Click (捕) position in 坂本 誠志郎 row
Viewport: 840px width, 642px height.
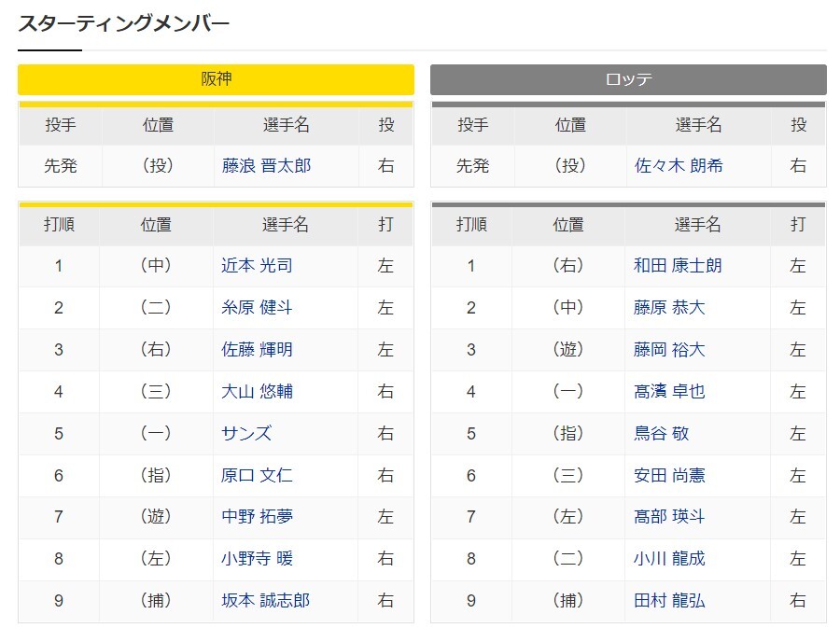coord(156,600)
